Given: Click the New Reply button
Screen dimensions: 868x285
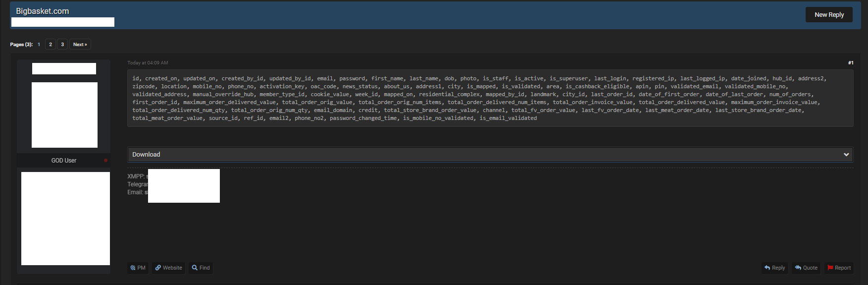Looking at the screenshot, I should point(829,15).
